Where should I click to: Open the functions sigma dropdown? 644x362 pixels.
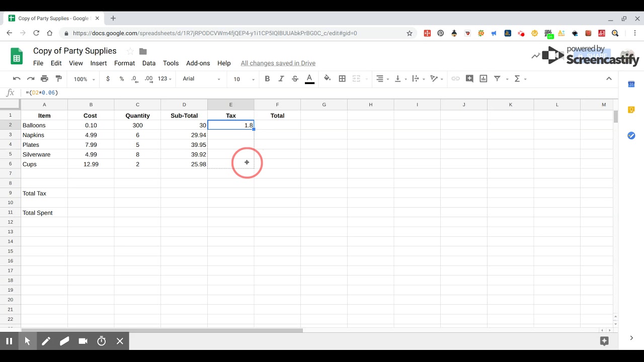tap(520, 79)
